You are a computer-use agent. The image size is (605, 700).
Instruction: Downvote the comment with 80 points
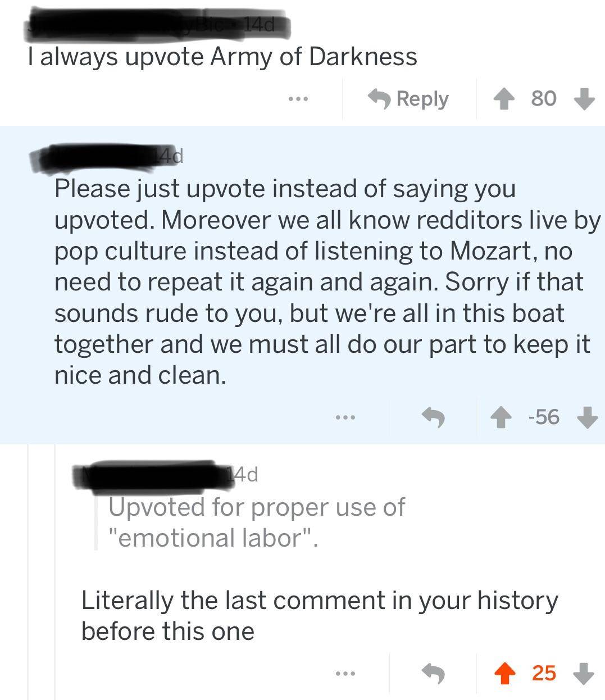tap(585, 99)
